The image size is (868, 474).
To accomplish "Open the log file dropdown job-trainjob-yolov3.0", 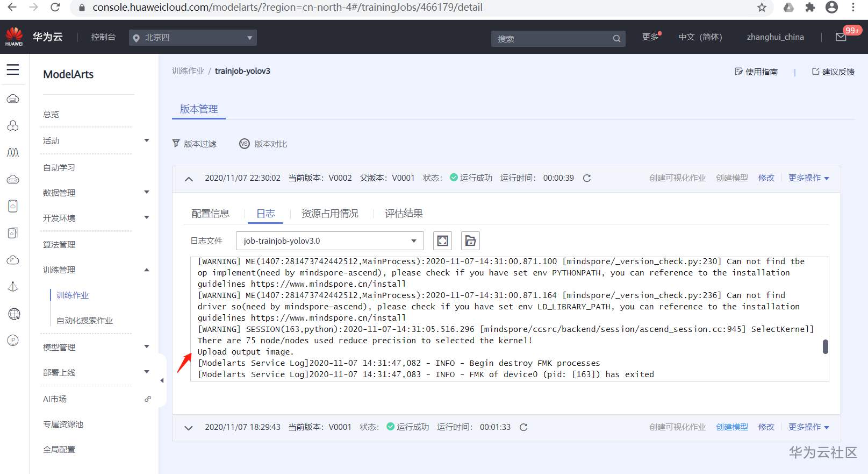I will [330, 240].
